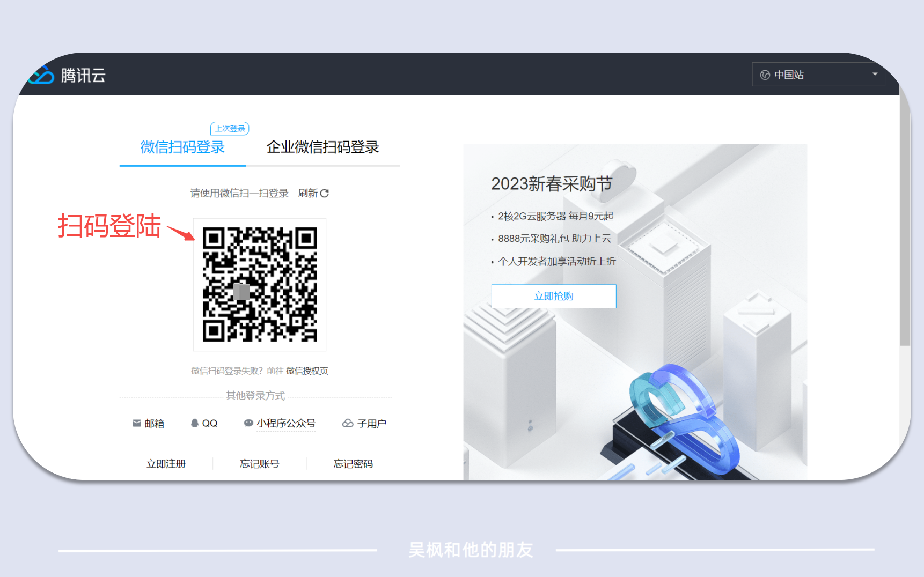The height and width of the screenshot is (577, 924).
Task: Click the 立即注册 link
Action: (x=166, y=464)
